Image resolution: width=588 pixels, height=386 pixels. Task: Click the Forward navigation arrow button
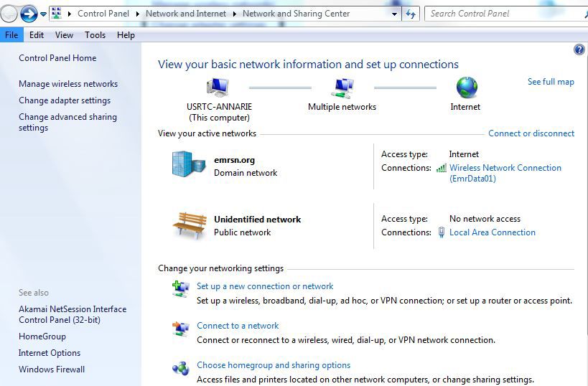(x=29, y=14)
